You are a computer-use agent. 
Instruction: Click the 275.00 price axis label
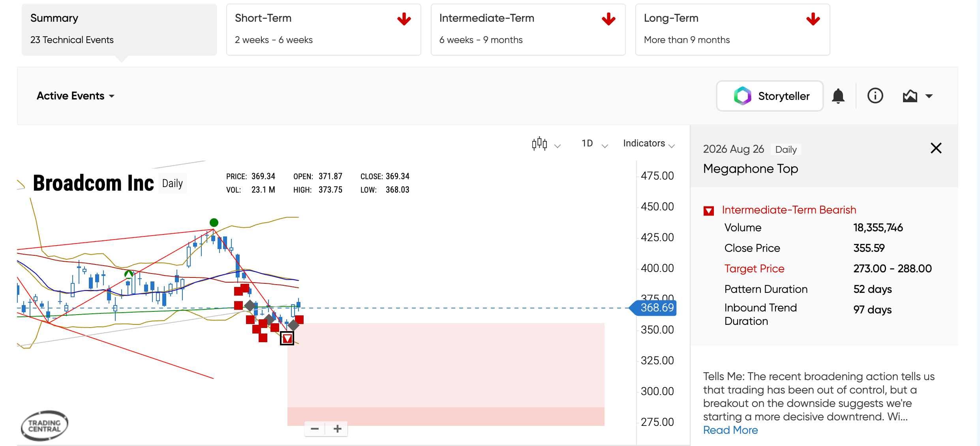coord(657,422)
